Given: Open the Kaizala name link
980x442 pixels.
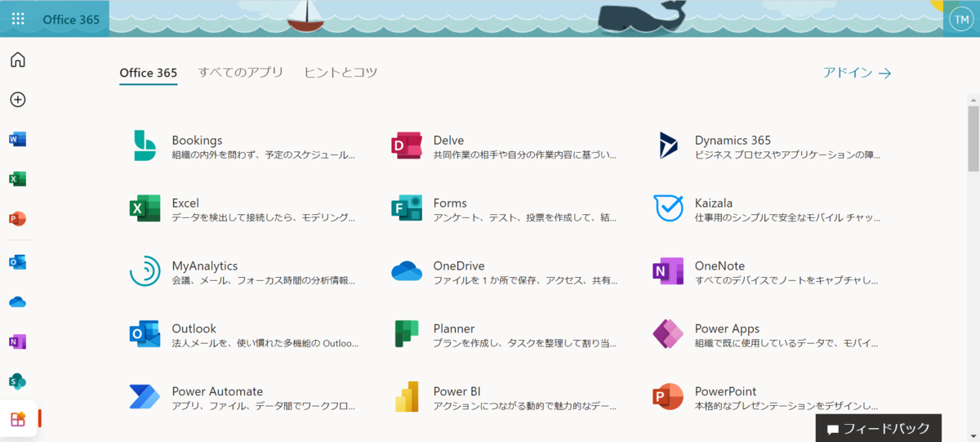Looking at the screenshot, I should (x=714, y=203).
